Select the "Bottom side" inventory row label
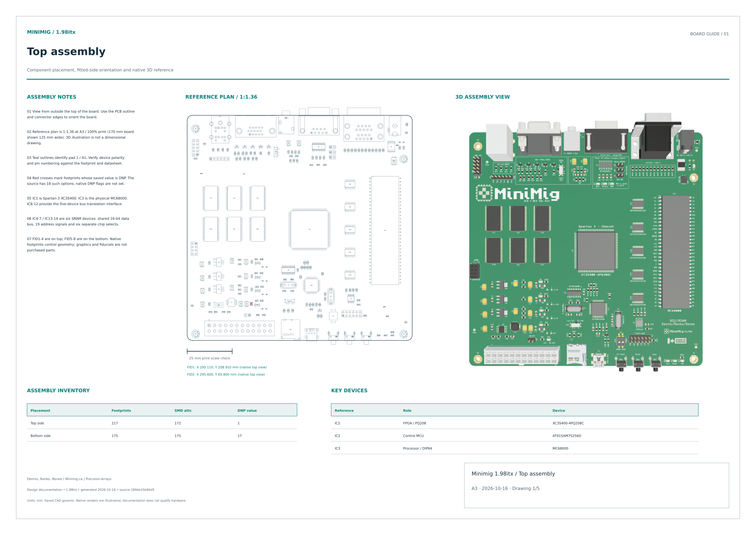The image size is (756, 535). [x=40, y=436]
